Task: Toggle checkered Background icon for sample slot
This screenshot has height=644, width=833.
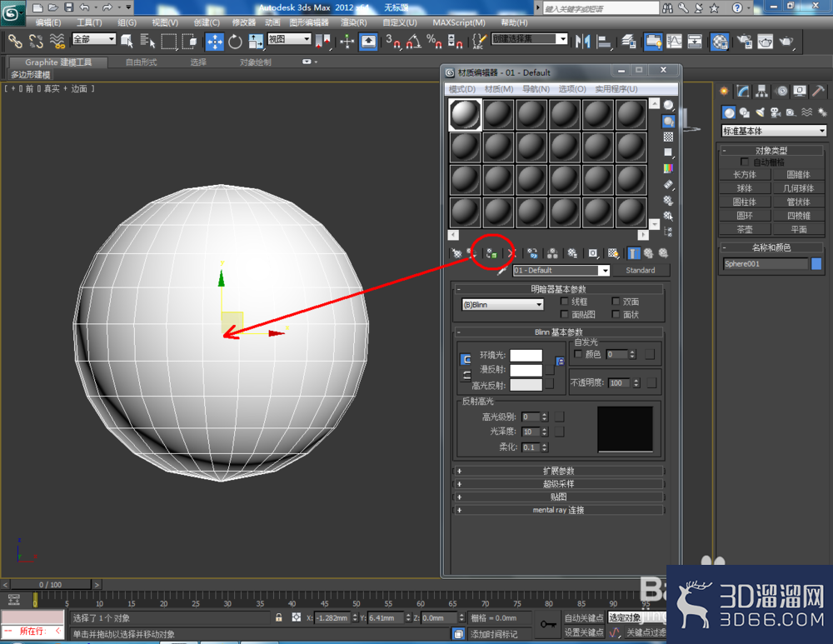Action: click(x=668, y=137)
